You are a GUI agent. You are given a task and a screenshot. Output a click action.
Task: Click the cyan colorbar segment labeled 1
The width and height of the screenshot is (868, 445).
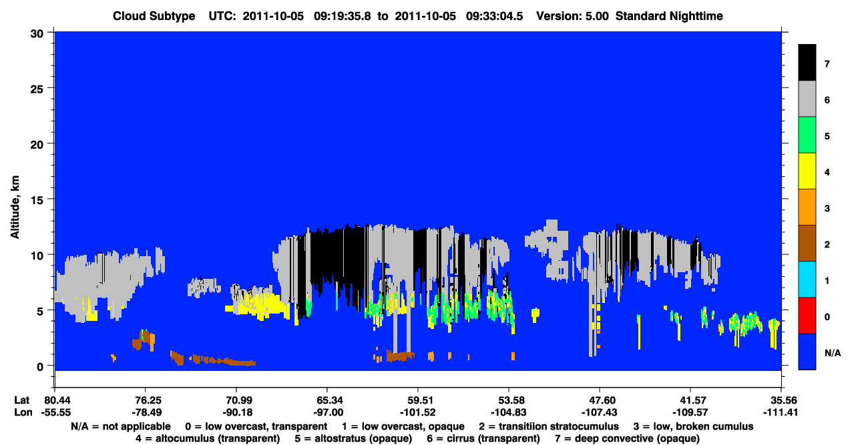pyautogui.click(x=807, y=279)
